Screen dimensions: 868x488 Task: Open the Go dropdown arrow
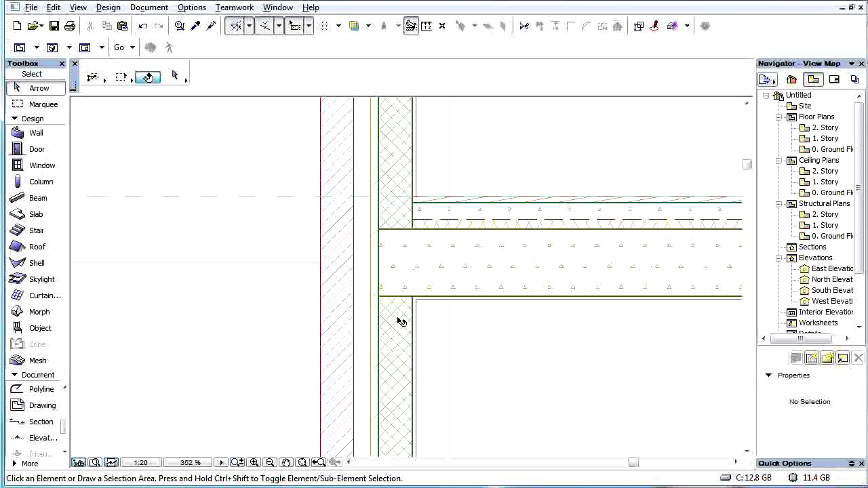pos(132,47)
